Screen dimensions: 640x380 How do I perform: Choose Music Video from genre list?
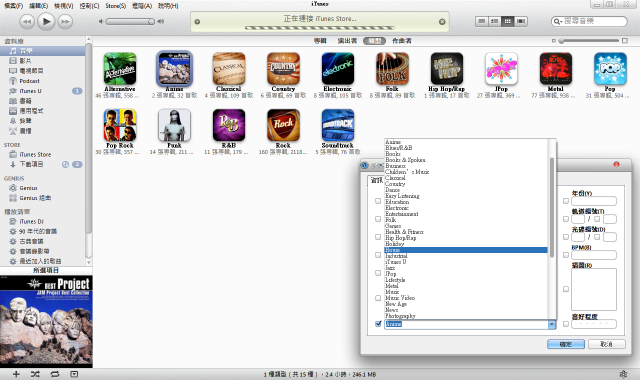tap(466, 298)
